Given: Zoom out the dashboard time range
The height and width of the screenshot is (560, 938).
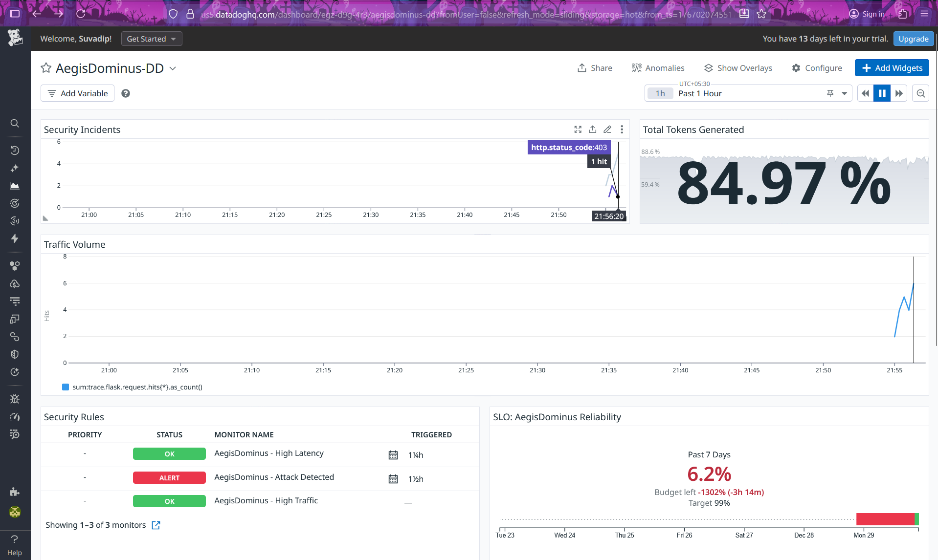Looking at the screenshot, I should tap(921, 93).
